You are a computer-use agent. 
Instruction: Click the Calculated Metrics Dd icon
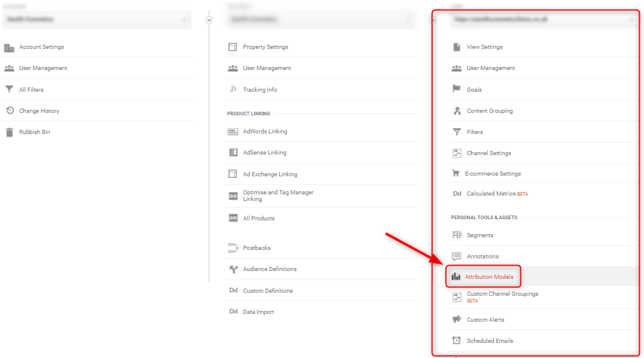point(457,194)
